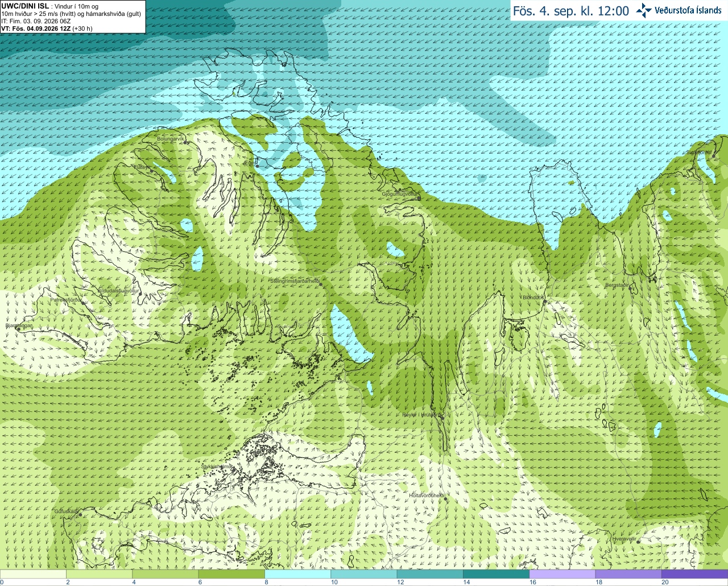The width and height of the screenshot is (728, 586).
Task: Click the Veðurstofa Íslands logo icon
Action: (x=644, y=10)
